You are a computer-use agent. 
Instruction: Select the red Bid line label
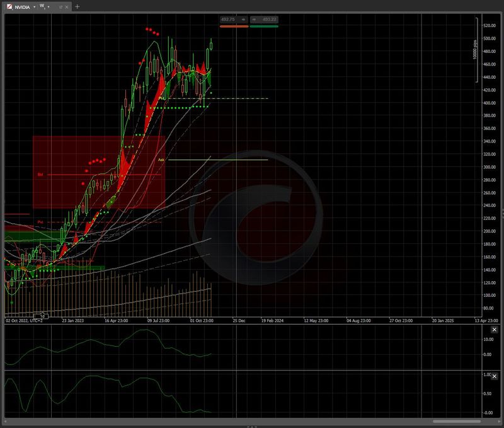pyautogui.click(x=40, y=175)
